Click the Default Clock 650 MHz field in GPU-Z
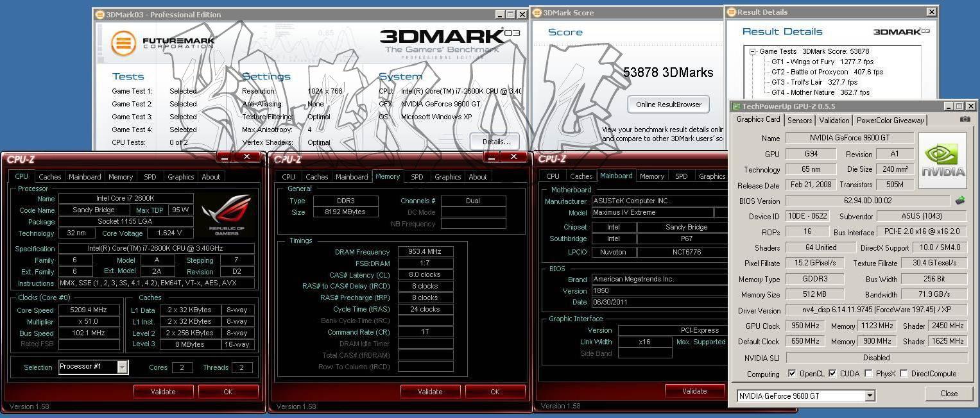This screenshot has width=980, height=418. (805, 341)
